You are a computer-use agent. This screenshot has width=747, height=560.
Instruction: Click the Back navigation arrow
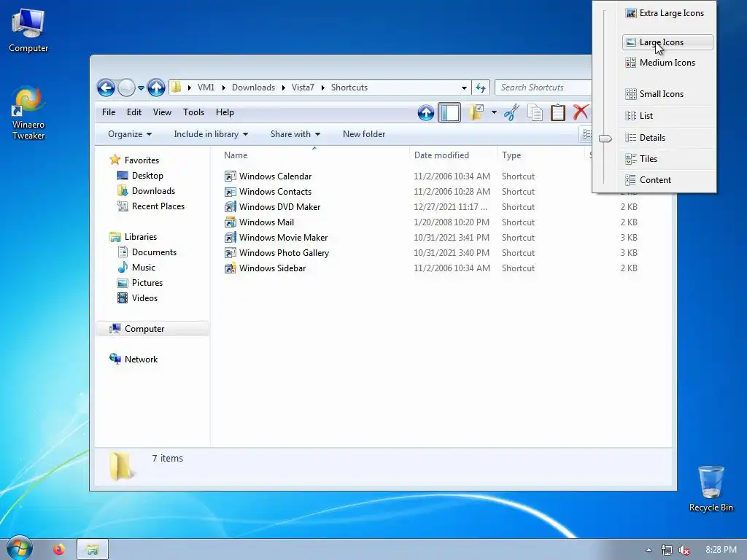click(106, 87)
